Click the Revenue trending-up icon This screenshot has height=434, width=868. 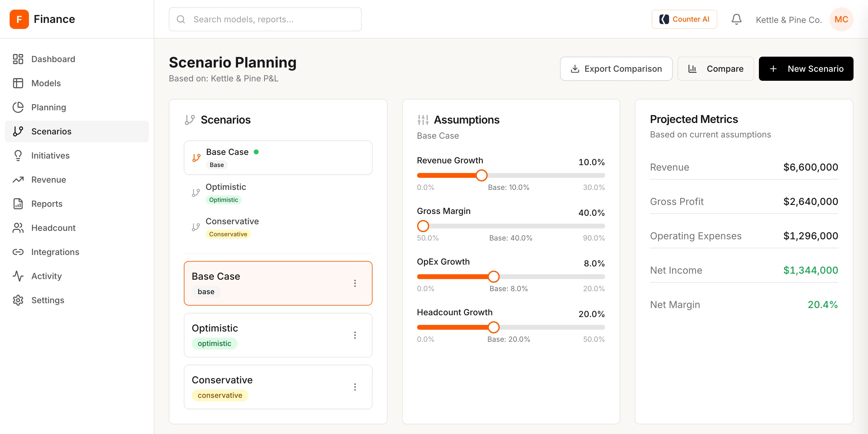coord(18,180)
